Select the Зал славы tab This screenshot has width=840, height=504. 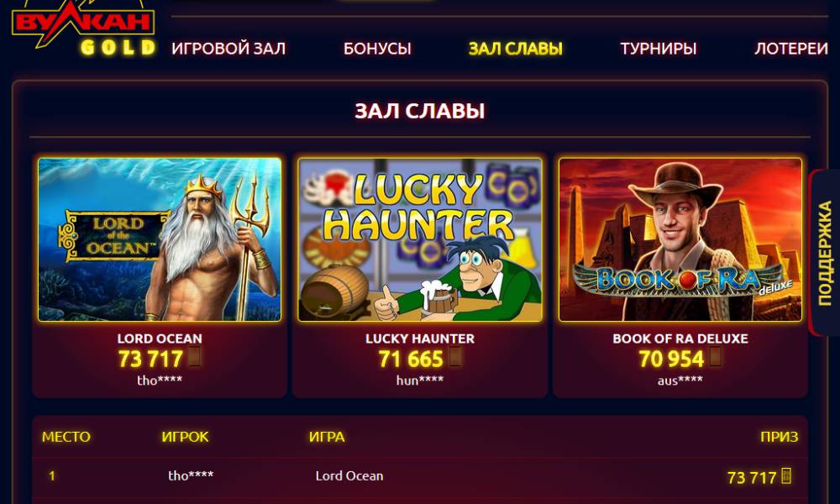(516, 49)
